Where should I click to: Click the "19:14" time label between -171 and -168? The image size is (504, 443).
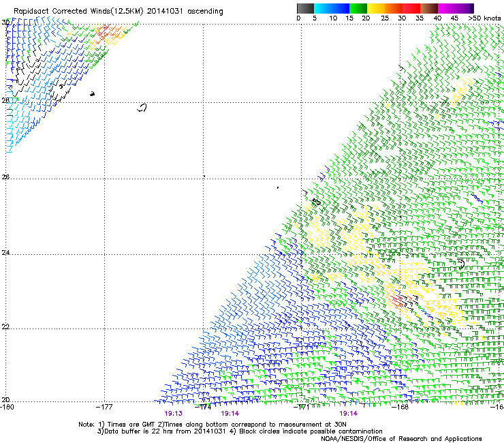(x=349, y=414)
